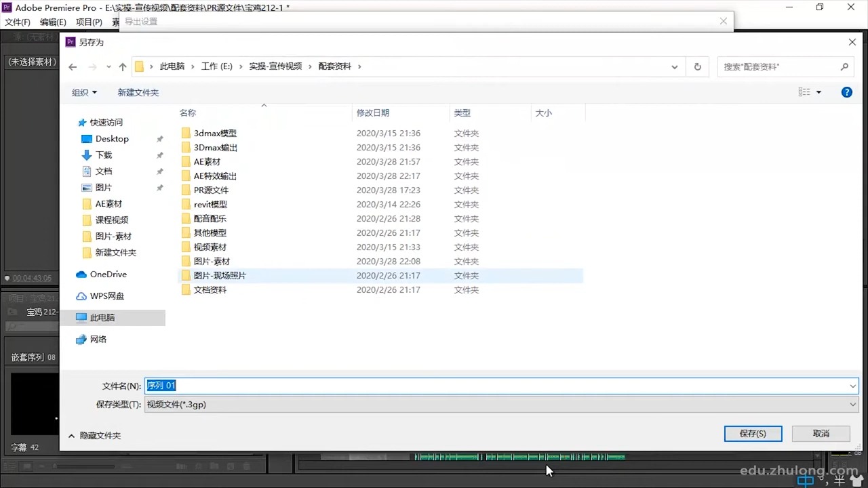Select the 3Dmax输出 folder icon
The image size is (868, 488).
186,147
